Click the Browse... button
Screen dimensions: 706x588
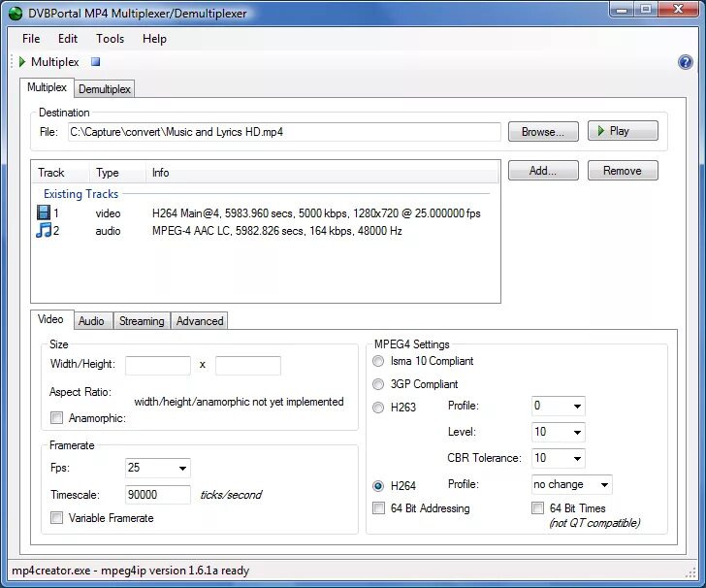(x=543, y=132)
